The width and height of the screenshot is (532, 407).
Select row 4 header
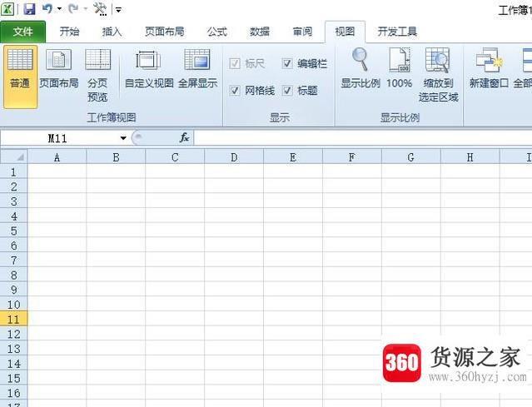(13, 216)
